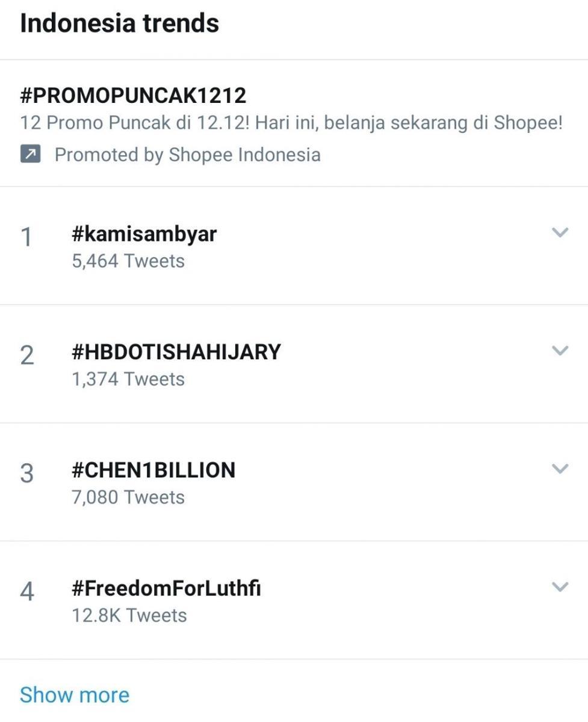Open the #PROMOPUNCAK1212 promoted hashtag
The width and height of the screenshot is (588, 722).
click(133, 95)
